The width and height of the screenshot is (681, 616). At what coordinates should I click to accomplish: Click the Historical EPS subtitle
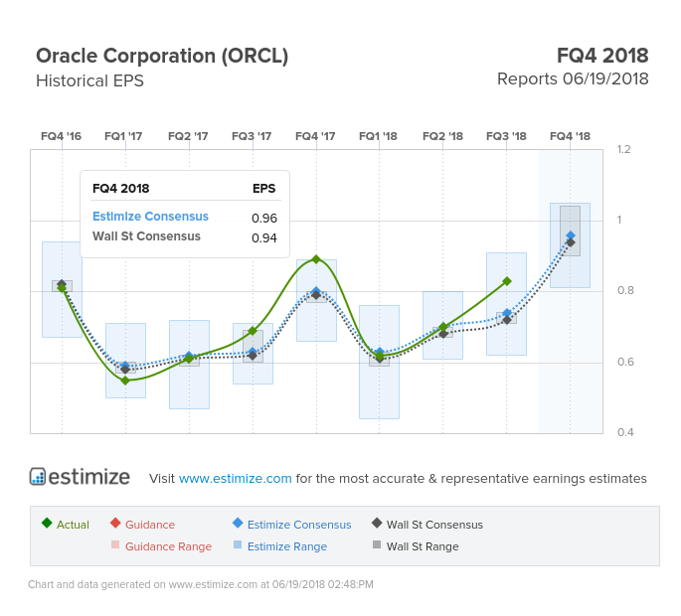89,80
